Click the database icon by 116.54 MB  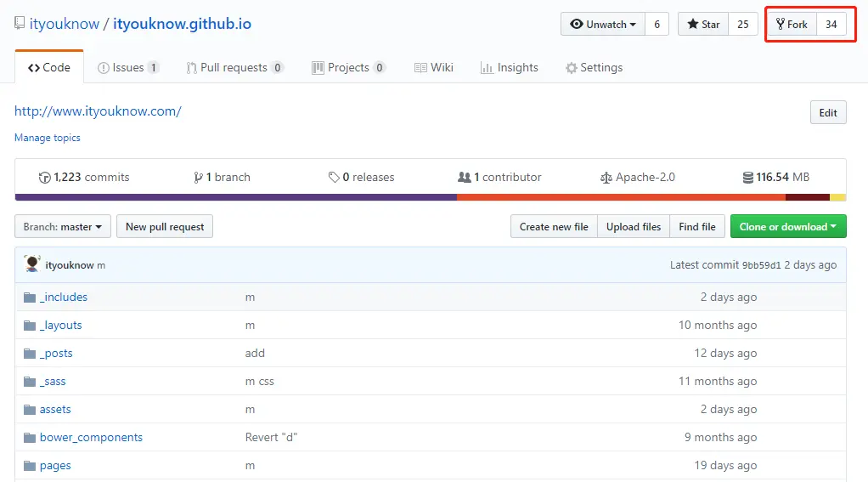tap(748, 178)
